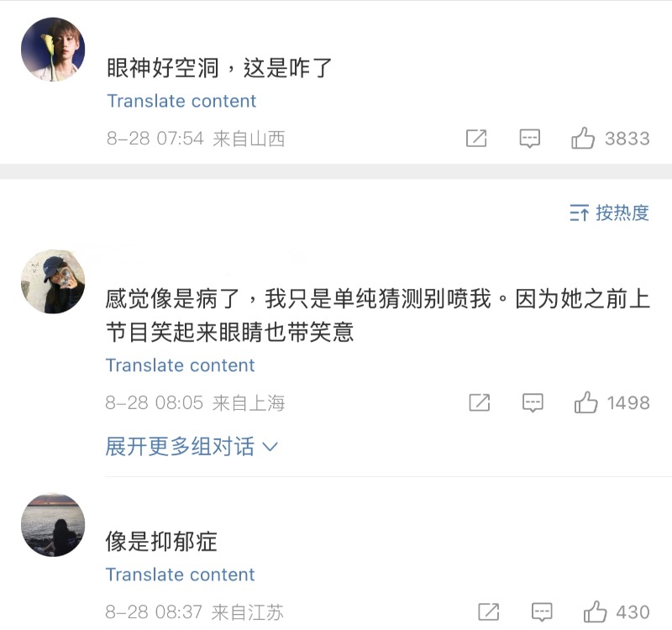Select the comment text 像是抑郁症

pos(161,542)
